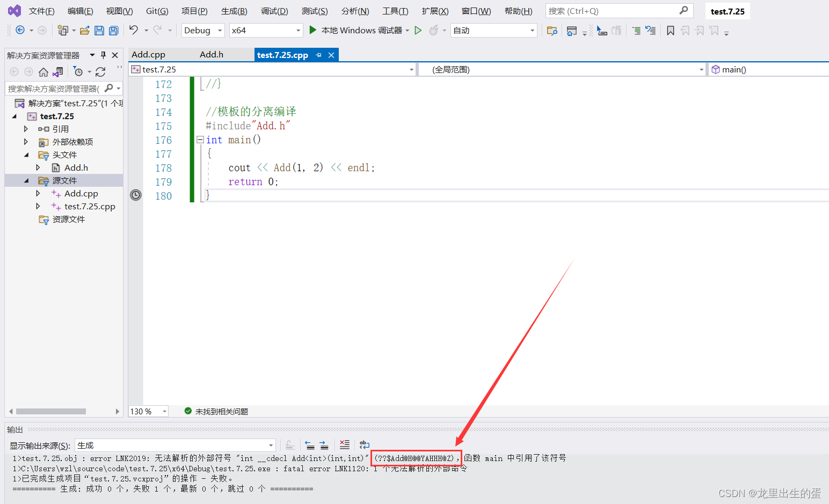Open the 文件(F) menu
This screenshot has height=504, width=829.
tap(41, 11)
